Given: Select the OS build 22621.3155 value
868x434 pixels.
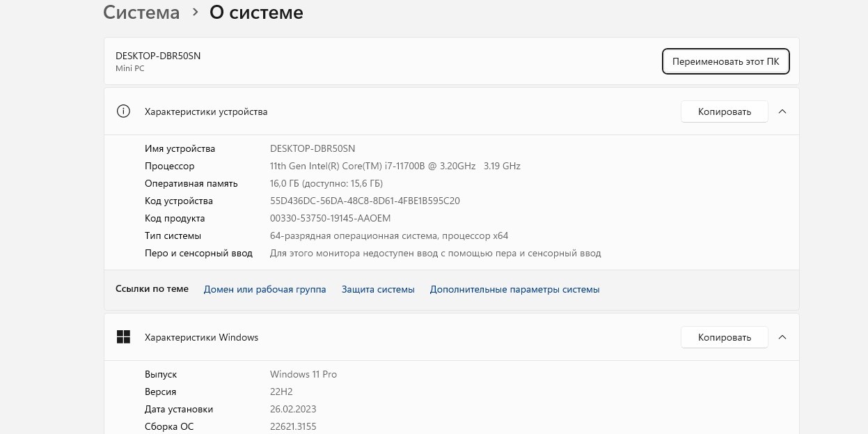Looking at the screenshot, I should pyautogui.click(x=293, y=426).
